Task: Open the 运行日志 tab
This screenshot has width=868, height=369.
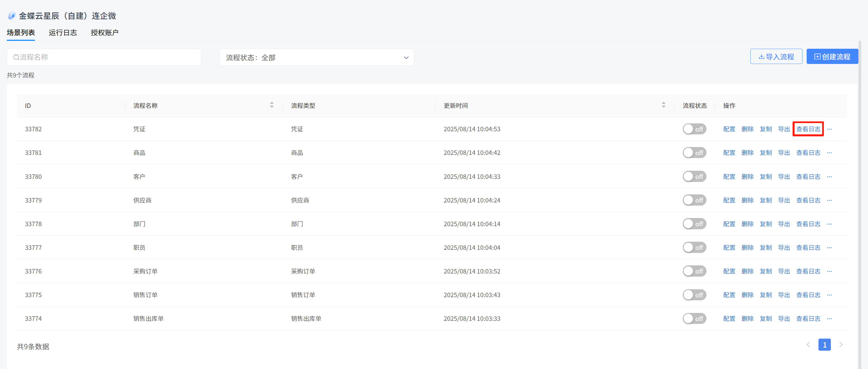Action: (x=63, y=33)
